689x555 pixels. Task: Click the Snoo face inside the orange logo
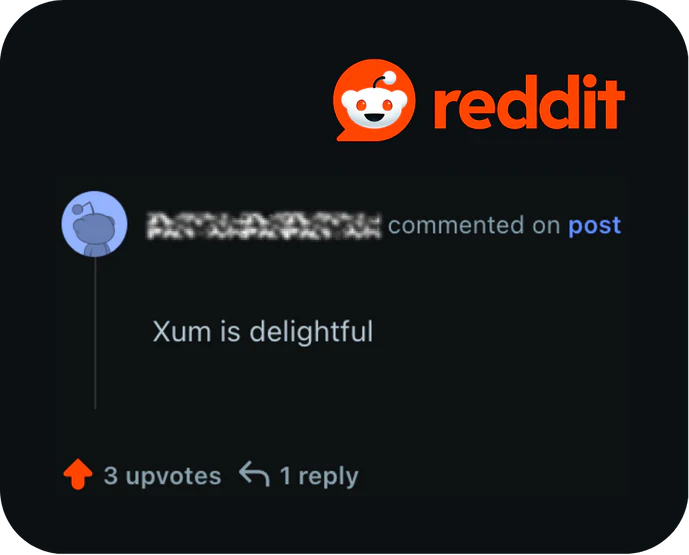point(374,107)
